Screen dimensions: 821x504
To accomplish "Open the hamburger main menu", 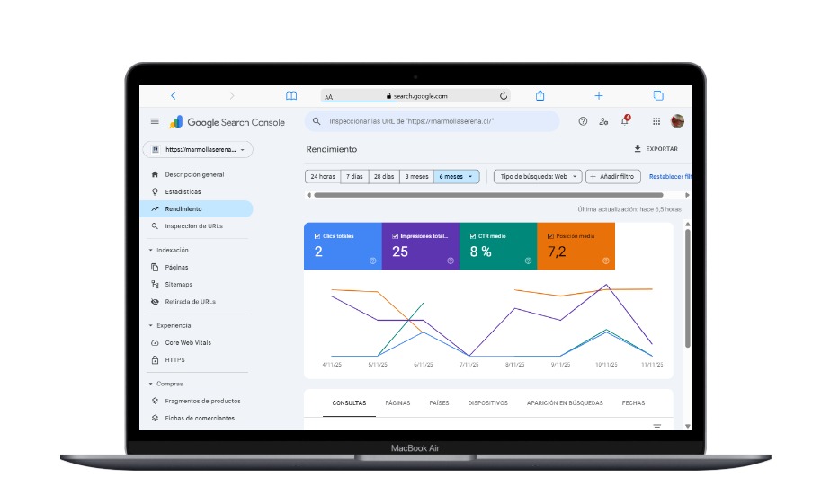I will 155,121.
